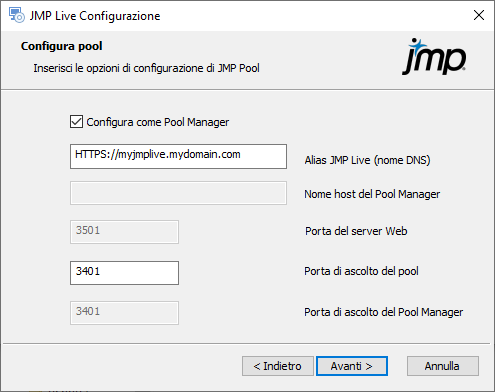Cancel setup with the Annulla button
The height and width of the screenshot is (392, 495).
point(443,366)
